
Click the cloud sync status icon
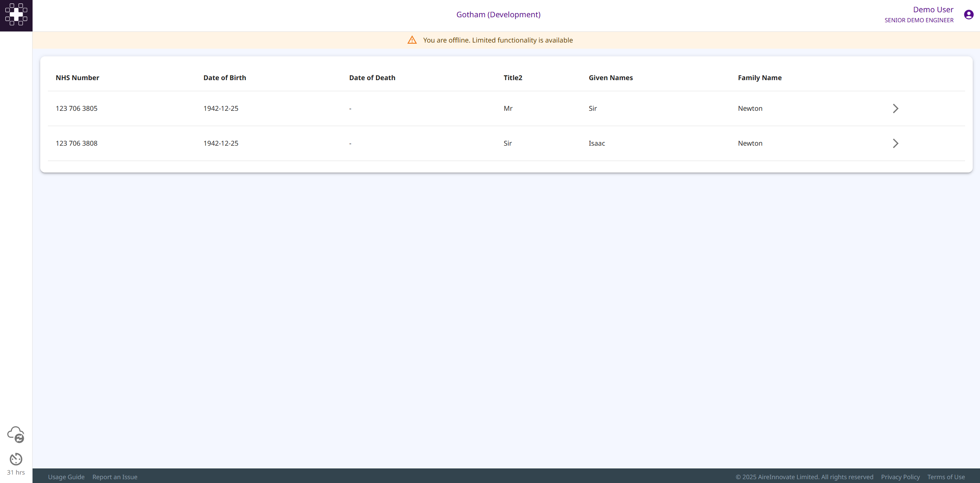(16, 434)
